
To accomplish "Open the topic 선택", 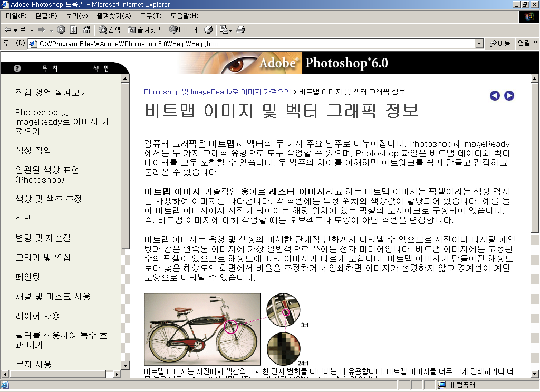I will coord(23,218).
